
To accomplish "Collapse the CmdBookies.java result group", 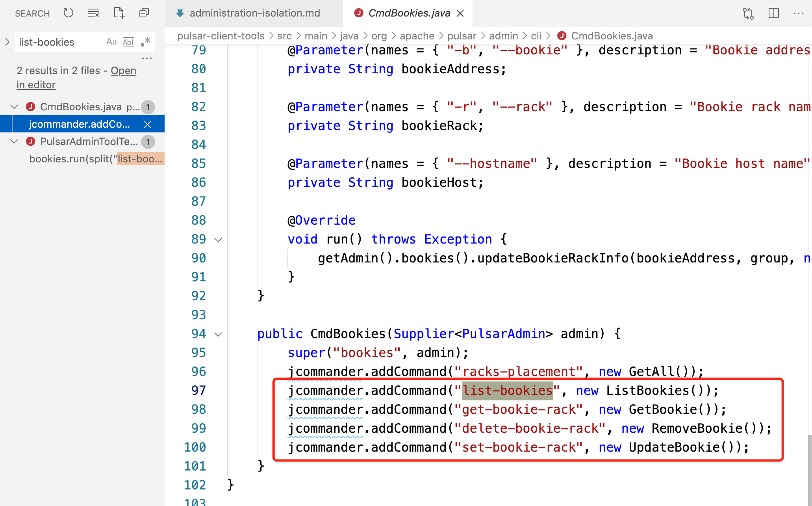I will [14, 106].
